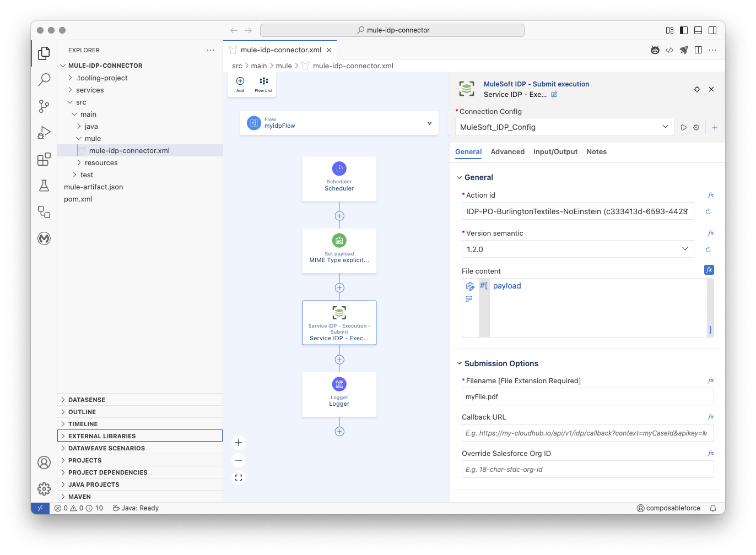Viewport: 756px width, 555px height.
Task: Disable expression mode on File content field
Action: click(x=709, y=270)
